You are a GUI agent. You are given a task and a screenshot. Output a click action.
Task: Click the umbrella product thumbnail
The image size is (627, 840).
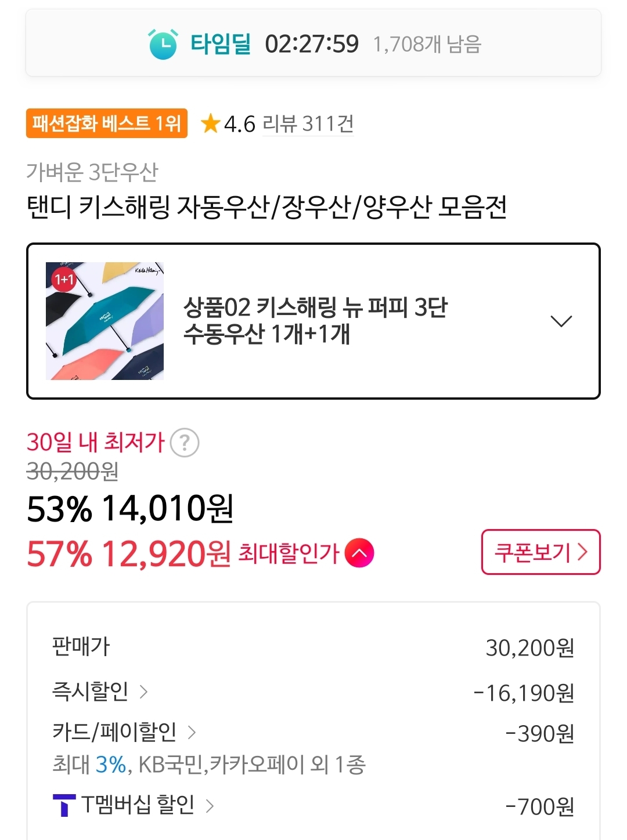105,321
